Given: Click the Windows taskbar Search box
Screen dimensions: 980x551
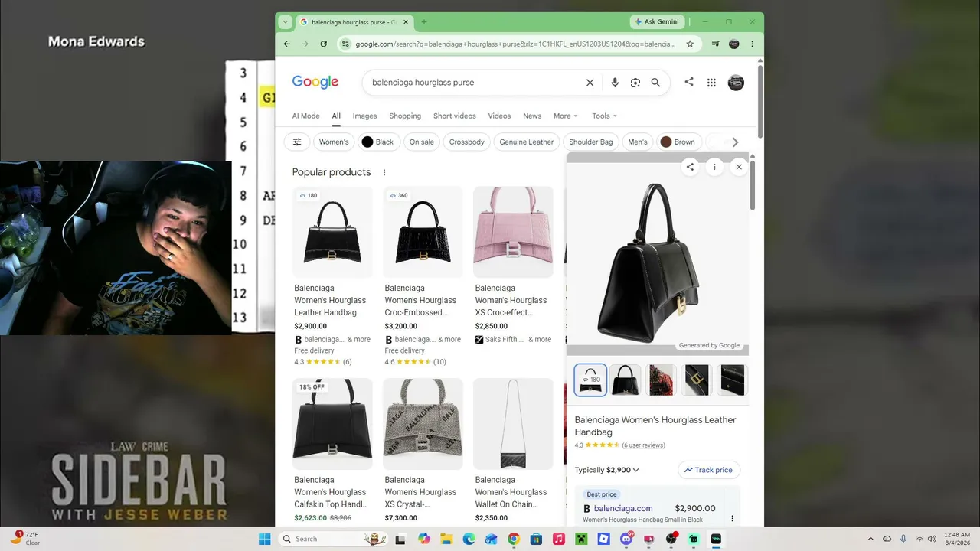Looking at the screenshot, I should click(x=332, y=539).
